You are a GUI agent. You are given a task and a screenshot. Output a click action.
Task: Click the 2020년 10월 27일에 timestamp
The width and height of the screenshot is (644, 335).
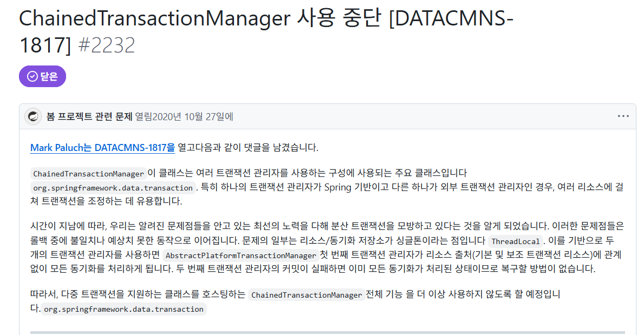pos(193,116)
